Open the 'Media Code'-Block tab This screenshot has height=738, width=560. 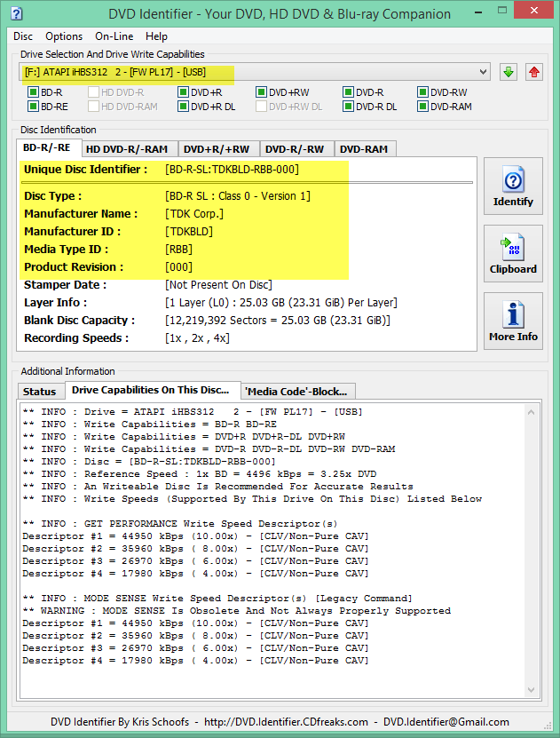pos(296,392)
